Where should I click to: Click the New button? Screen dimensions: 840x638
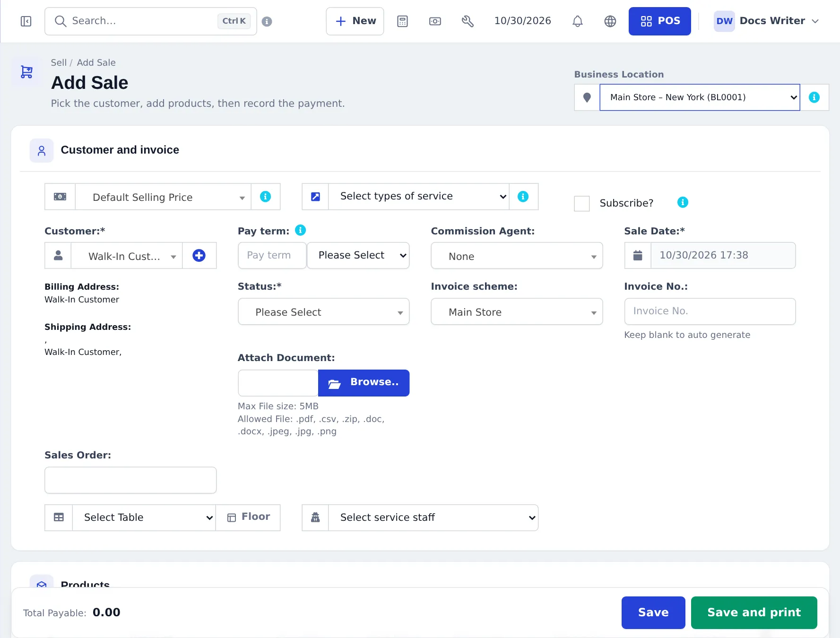[355, 21]
